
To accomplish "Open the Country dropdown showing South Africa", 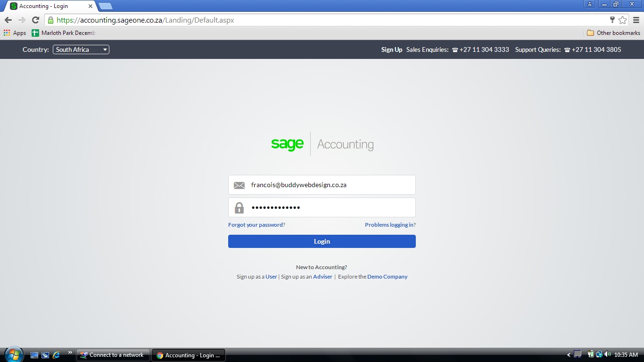I will point(81,49).
